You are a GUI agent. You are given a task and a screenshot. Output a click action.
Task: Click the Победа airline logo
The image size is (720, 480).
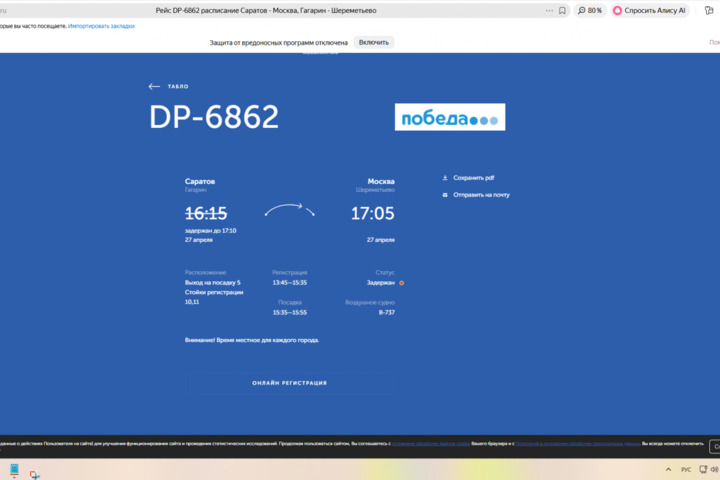(x=449, y=117)
